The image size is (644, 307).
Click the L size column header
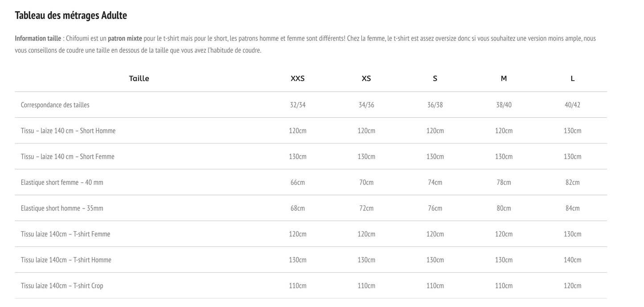(x=572, y=78)
